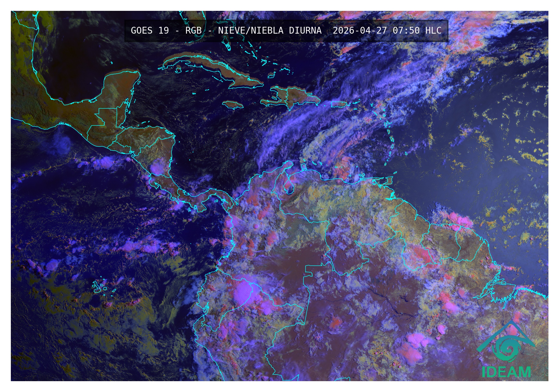Click the 2026-04-27 07:50 HLC timestamp
The height and width of the screenshot is (392, 559).
point(387,30)
